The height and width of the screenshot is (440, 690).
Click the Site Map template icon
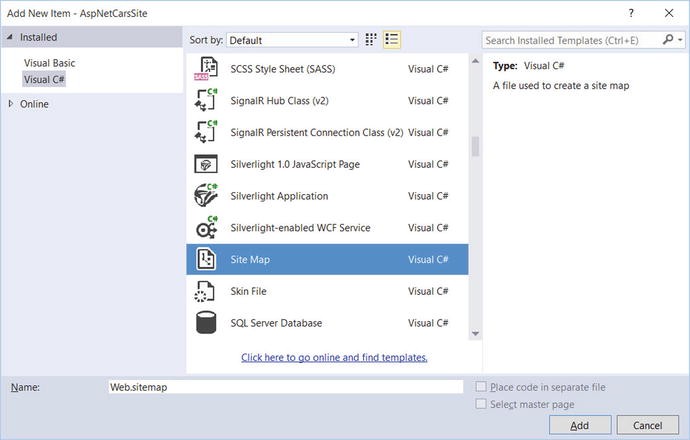tap(206, 259)
